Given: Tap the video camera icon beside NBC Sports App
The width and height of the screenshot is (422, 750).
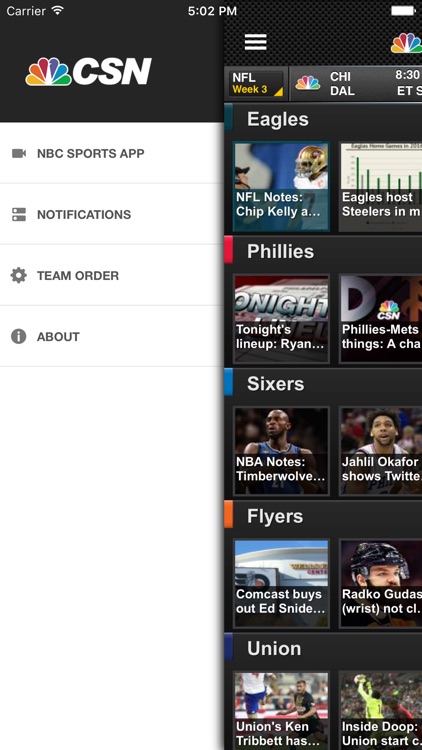Looking at the screenshot, I should coord(19,154).
